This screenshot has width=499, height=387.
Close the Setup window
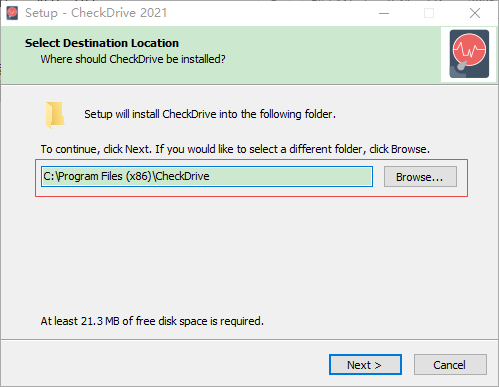pos(475,13)
